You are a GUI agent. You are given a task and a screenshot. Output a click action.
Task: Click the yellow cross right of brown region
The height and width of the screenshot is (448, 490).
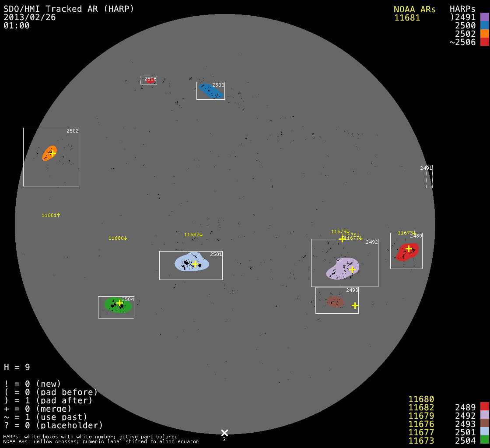[x=355, y=305]
